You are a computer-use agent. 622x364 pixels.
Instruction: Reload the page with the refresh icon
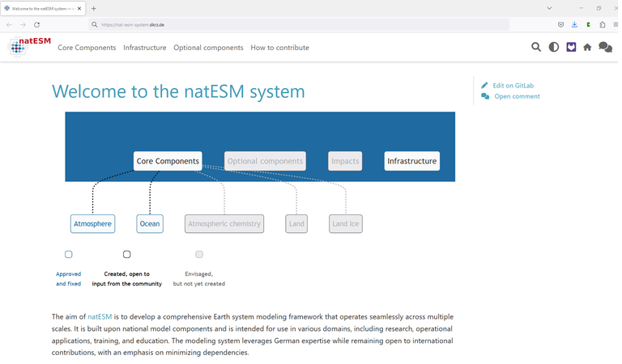37,24
